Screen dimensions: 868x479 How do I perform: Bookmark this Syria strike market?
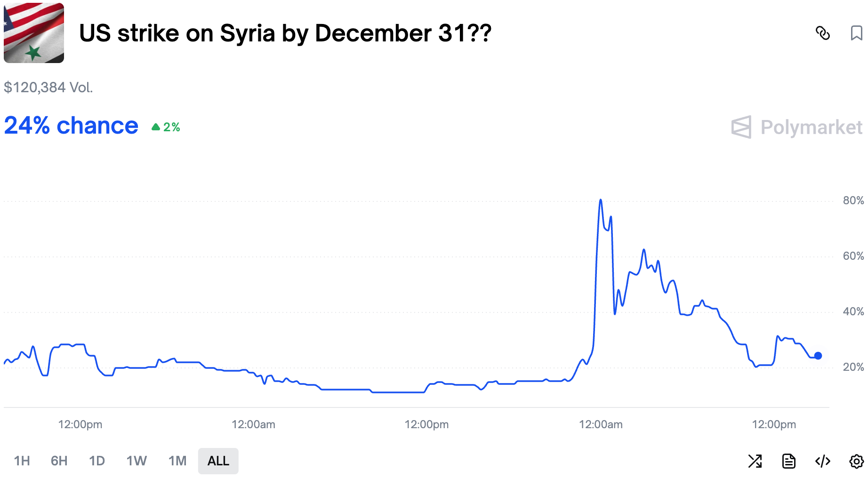point(856,33)
